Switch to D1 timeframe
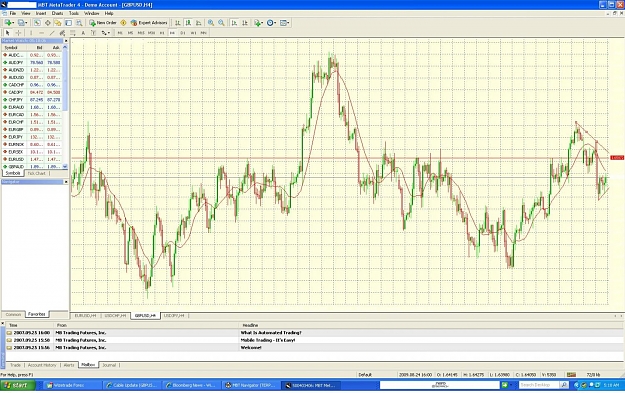625x393 pixels. pos(183,33)
